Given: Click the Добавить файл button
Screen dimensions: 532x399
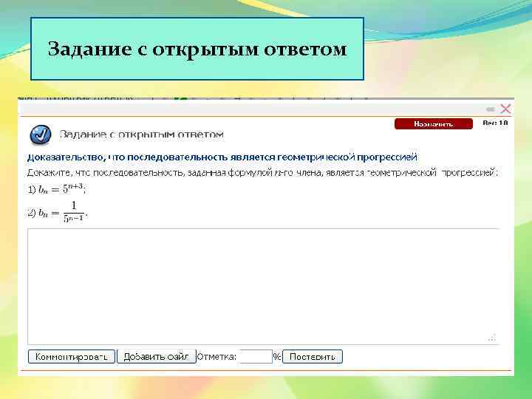Looking at the screenshot, I should click(157, 357).
